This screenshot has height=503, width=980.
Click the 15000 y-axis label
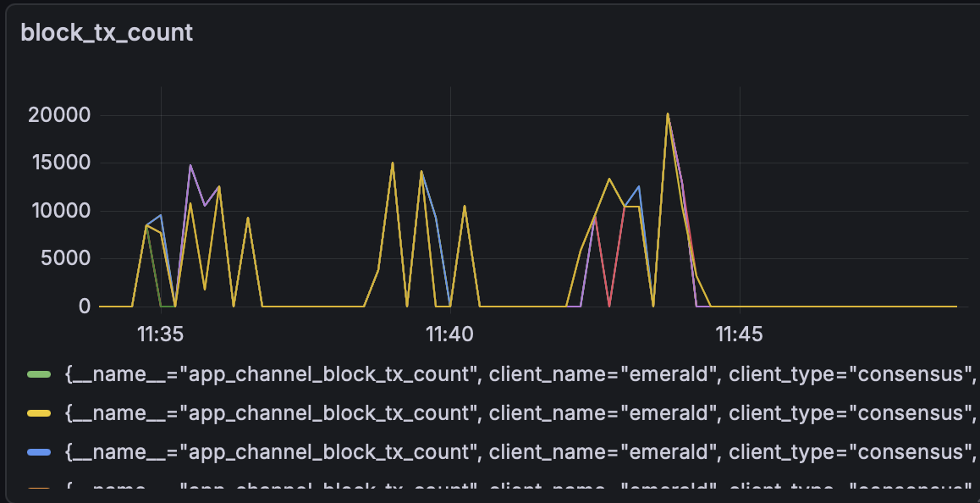59,163
